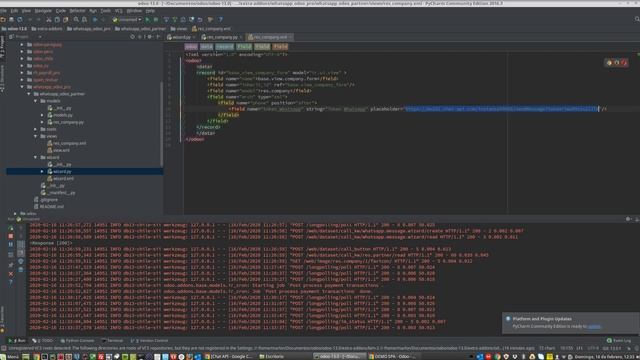This screenshot has width=640, height=360.
Task: Open the File menu
Action: tap(3, 11)
